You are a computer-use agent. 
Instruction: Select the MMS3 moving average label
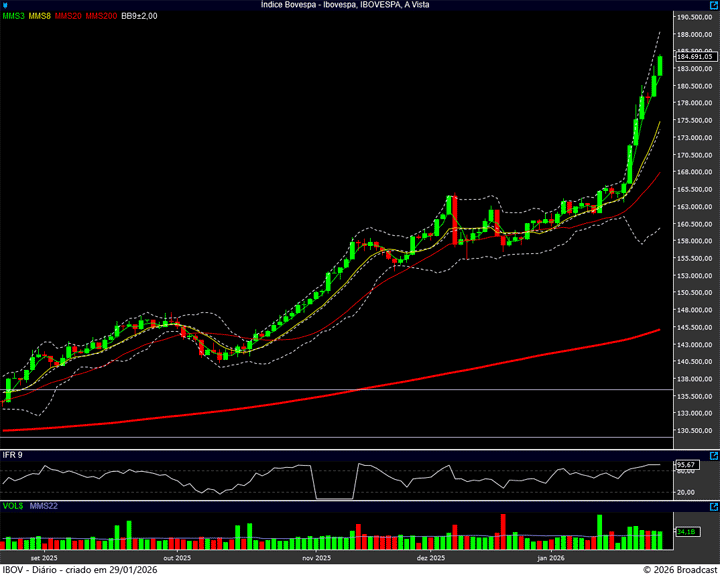click(13, 16)
